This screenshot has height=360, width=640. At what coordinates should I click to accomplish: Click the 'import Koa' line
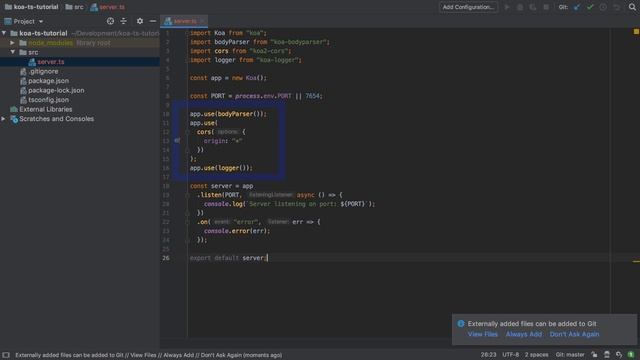228,33
